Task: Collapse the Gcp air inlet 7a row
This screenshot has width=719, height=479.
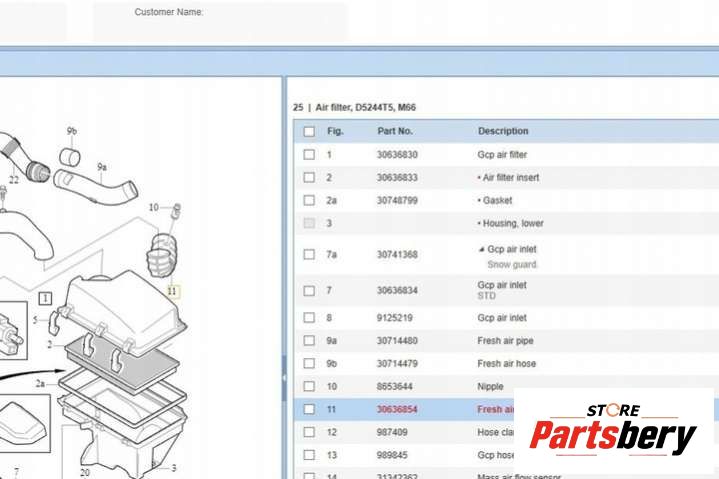Action: (481, 249)
